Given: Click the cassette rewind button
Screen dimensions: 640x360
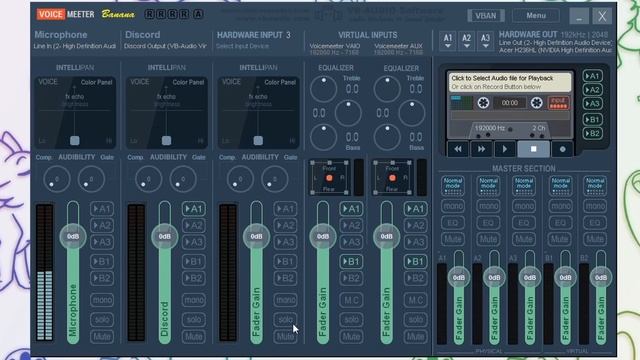Looking at the screenshot, I should pyautogui.click(x=458, y=149).
